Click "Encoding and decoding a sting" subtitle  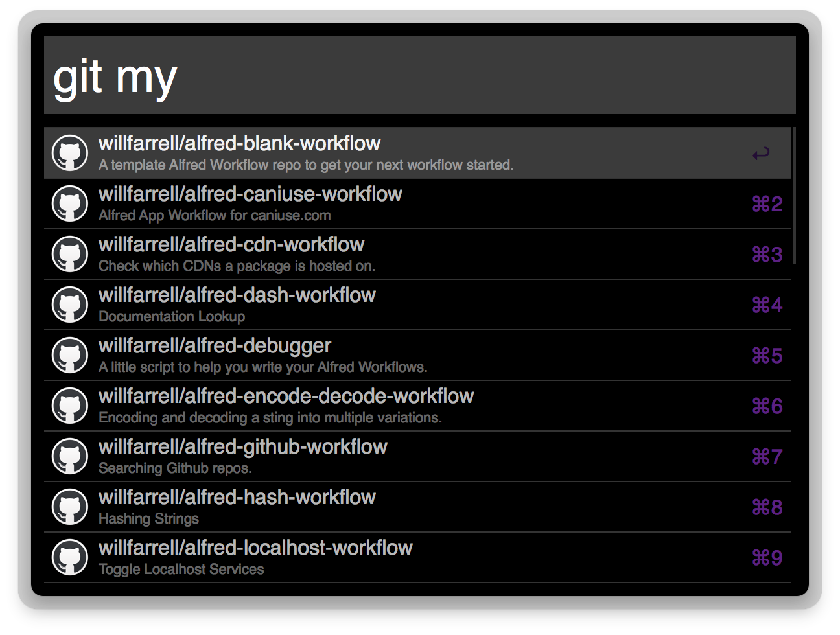(270, 418)
